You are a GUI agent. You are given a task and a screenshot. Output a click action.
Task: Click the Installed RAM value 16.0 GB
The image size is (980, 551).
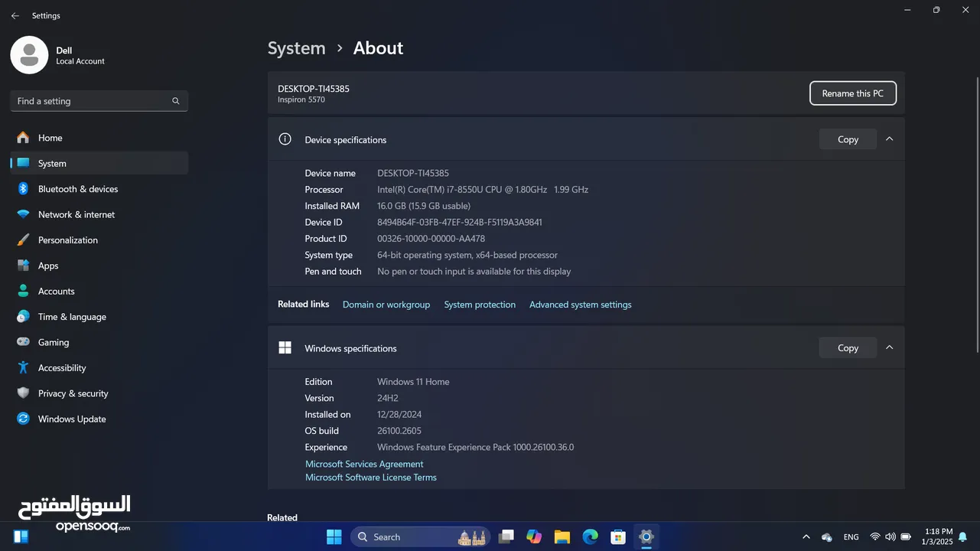tap(424, 206)
